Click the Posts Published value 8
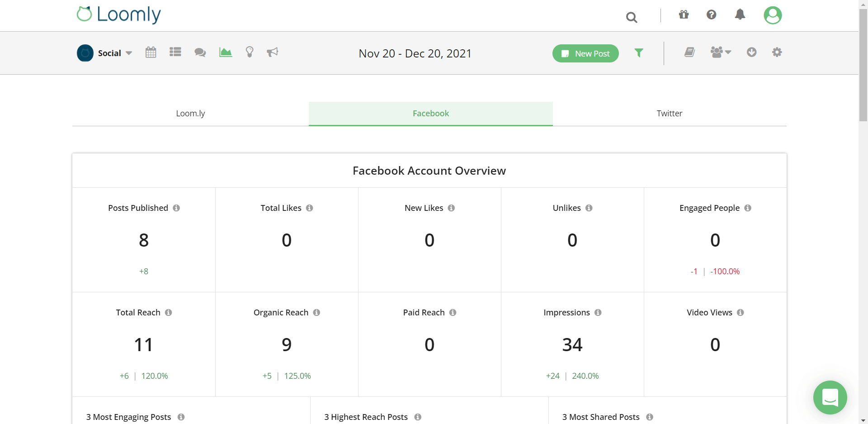This screenshot has width=868, height=424. [144, 240]
